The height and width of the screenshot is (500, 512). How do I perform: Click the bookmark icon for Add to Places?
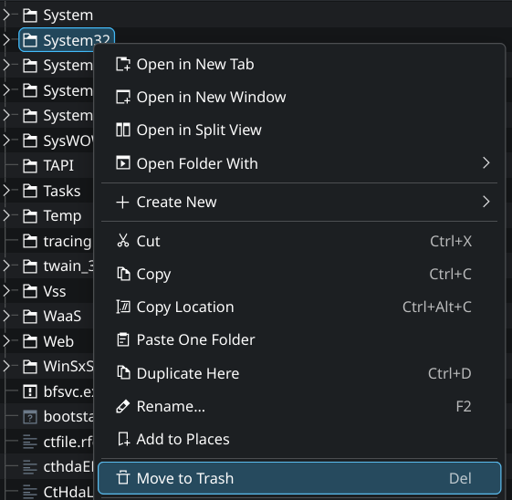click(x=123, y=439)
